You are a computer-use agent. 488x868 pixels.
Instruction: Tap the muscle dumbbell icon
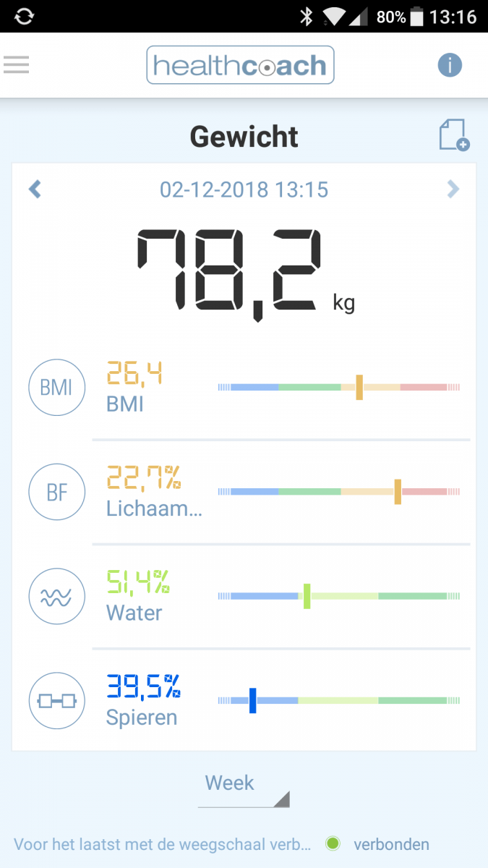click(x=56, y=701)
